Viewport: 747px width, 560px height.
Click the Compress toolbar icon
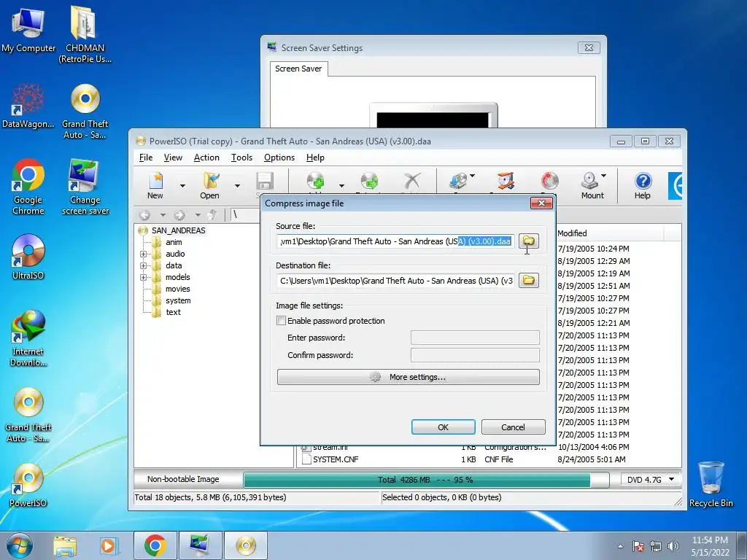tap(506, 182)
